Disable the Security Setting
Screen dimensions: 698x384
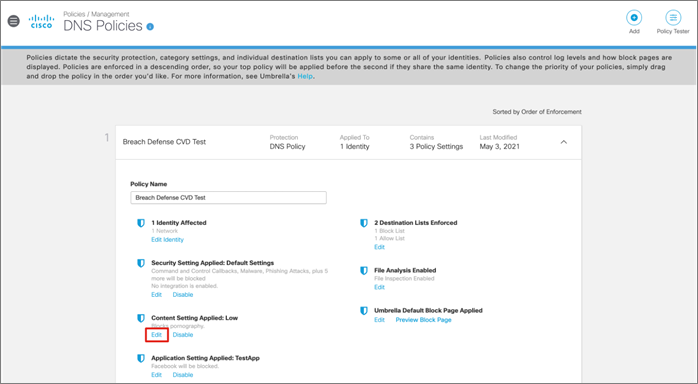183,295
